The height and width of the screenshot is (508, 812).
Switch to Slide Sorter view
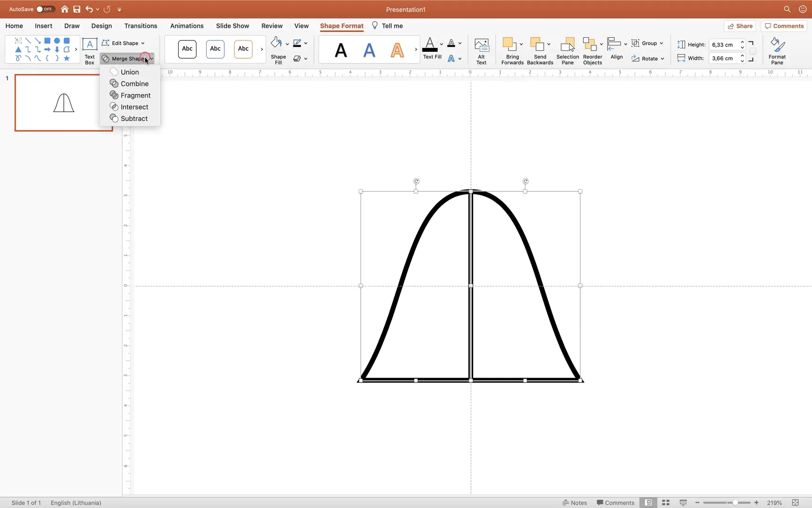(666, 502)
